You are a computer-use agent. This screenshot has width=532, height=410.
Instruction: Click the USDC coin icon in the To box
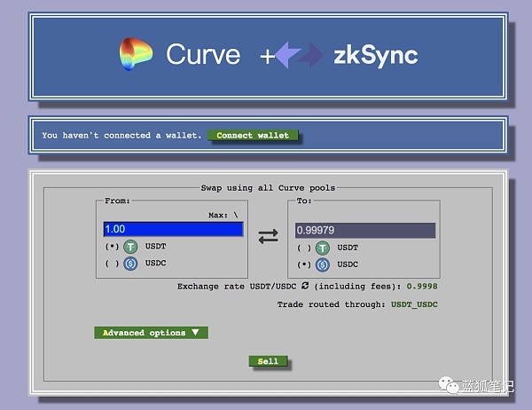pyautogui.click(x=322, y=264)
